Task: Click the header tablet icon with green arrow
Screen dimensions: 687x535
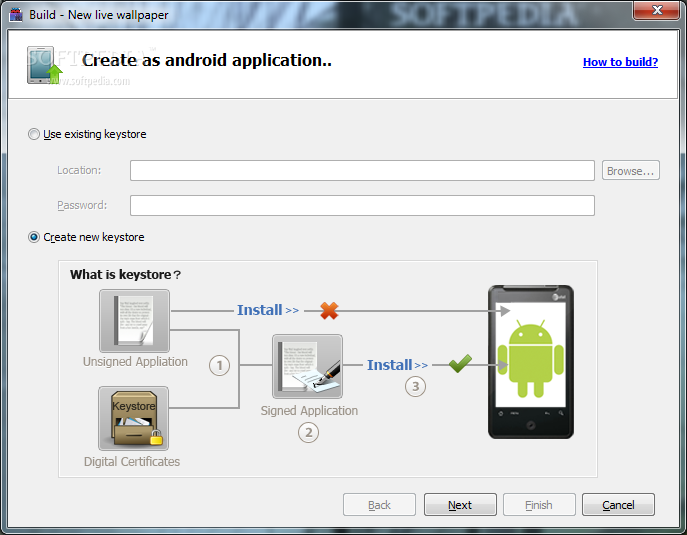Action: click(45, 64)
